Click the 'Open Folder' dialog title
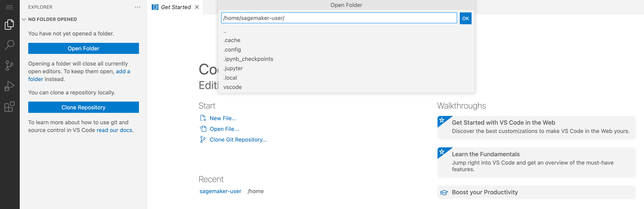644x209 pixels. (x=346, y=5)
